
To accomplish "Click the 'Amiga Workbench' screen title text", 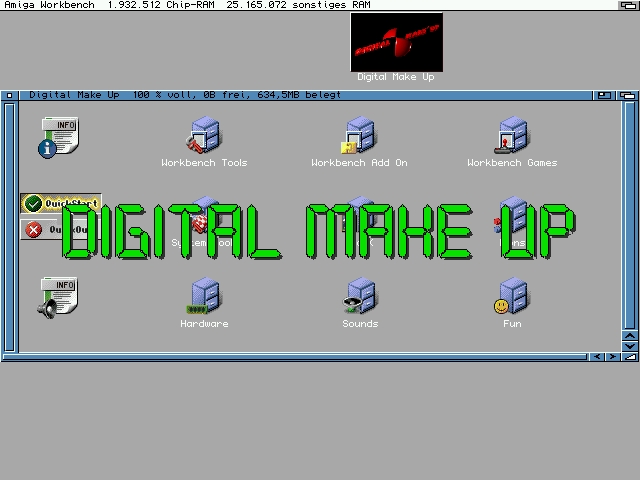I will pyautogui.click(x=49, y=5).
